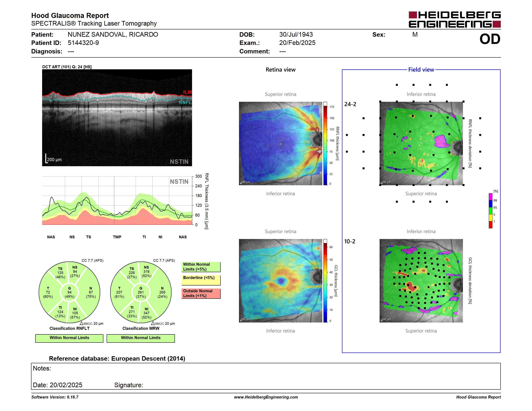Click the 10-2 label
532x411 pixels.
[350, 241]
